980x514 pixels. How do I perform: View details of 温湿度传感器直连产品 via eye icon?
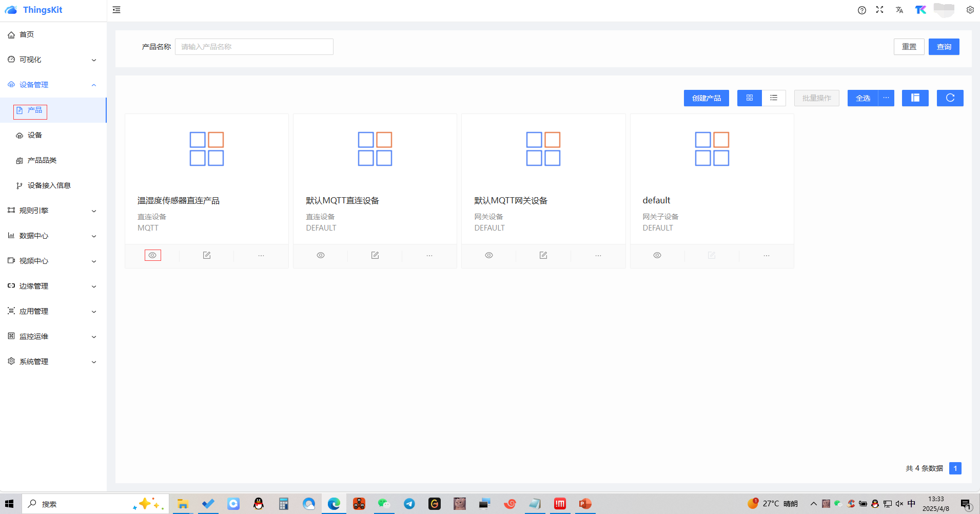pyautogui.click(x=153, y=255)
